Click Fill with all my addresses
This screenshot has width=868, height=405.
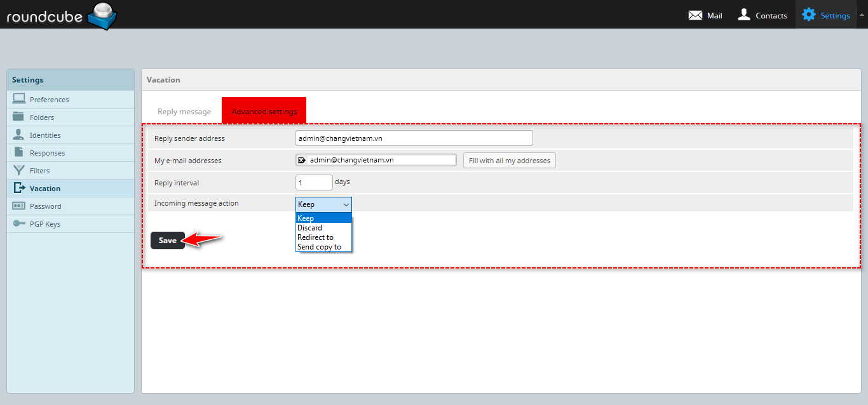coord(509,161)
